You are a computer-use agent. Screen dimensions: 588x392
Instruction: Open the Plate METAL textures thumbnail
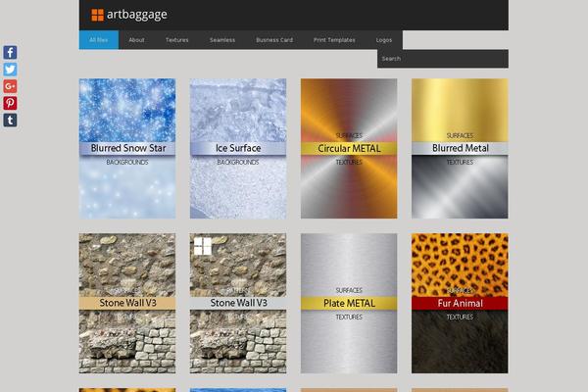[349, 304]
